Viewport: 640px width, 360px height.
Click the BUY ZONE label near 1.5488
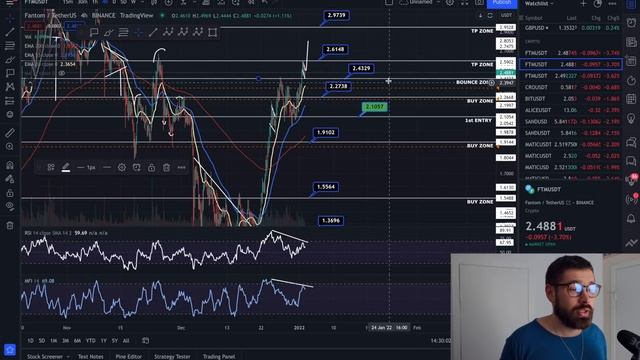(x=480, y=202)
